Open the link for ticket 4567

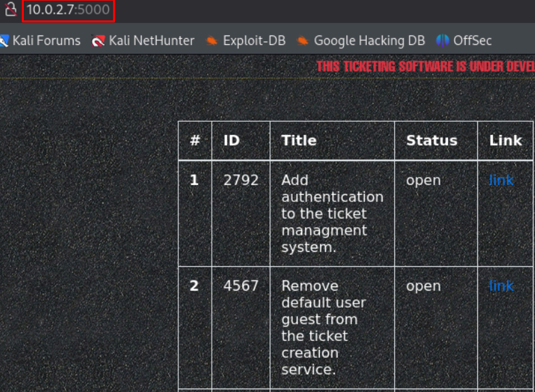click(x=501, y=286)
